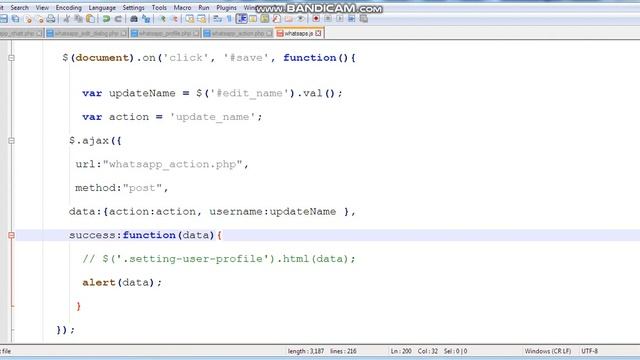Collapse fold at $.ajax({ line

click(11, 141)
